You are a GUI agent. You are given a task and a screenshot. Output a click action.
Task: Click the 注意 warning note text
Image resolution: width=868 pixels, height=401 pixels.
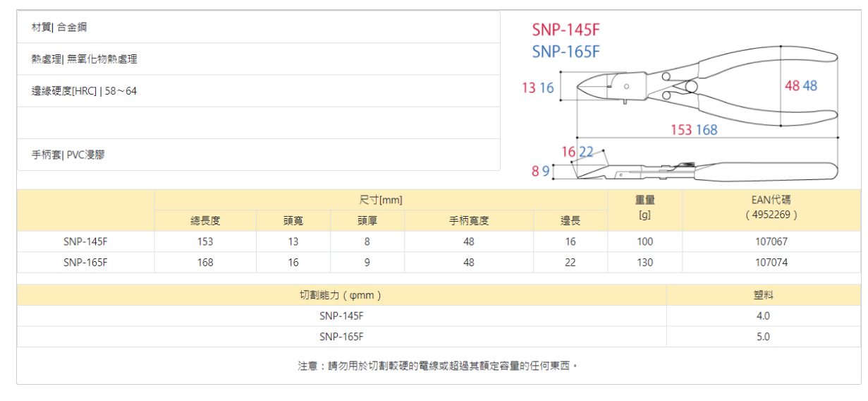click(x=437, y=366)
